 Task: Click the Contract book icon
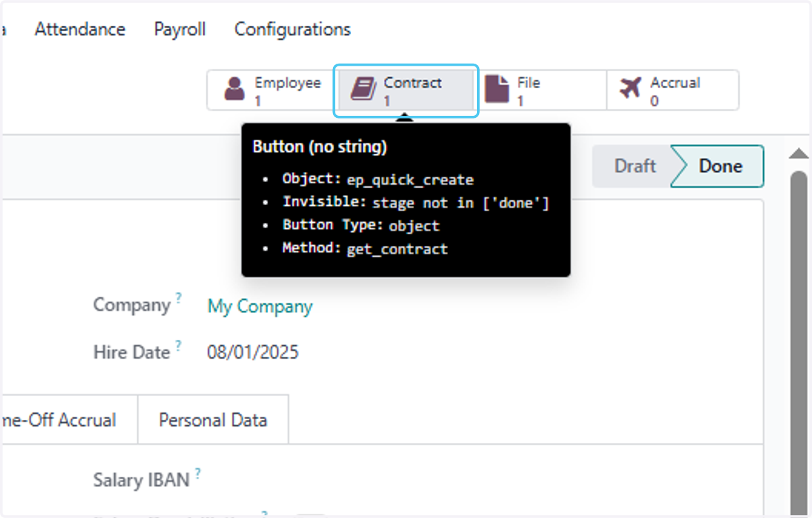click(363, 89)
